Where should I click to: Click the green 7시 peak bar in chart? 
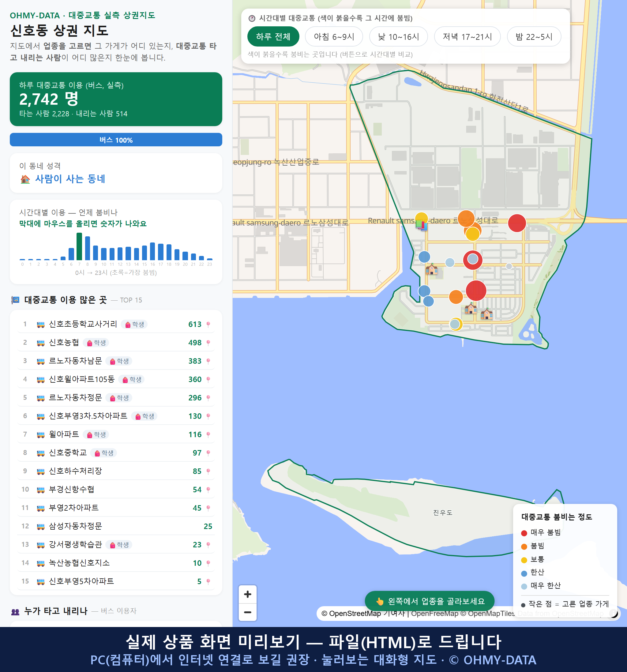click(x=79, y=246)
